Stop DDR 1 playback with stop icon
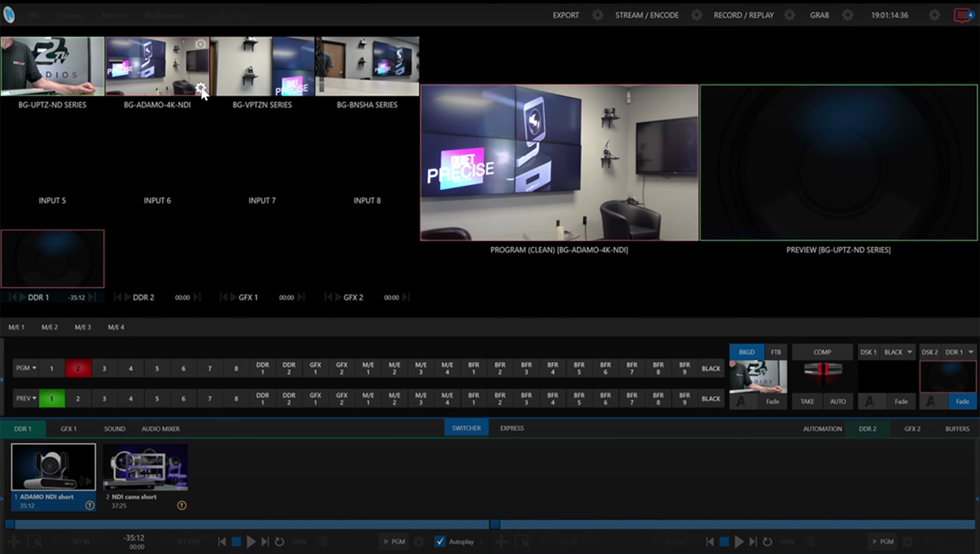980x554 pixels. [x=236, y=542]
